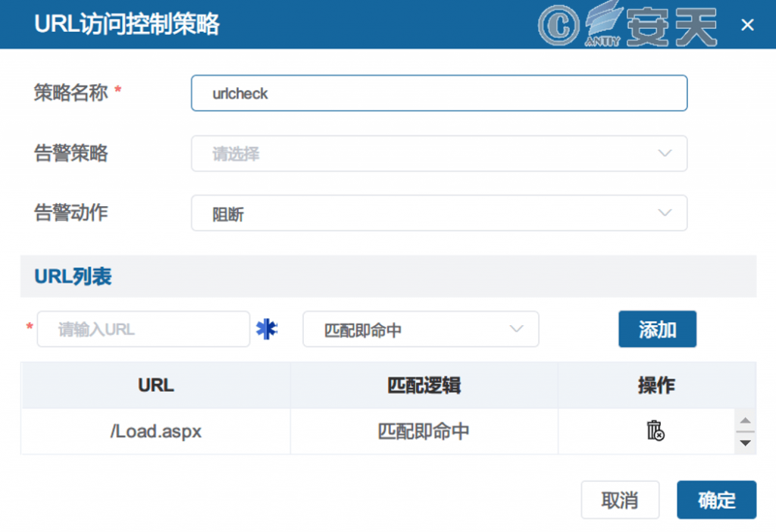Click the 操作 column header
Image resolution: width=776 pixels, height=532 pixels.
point(656,385)
